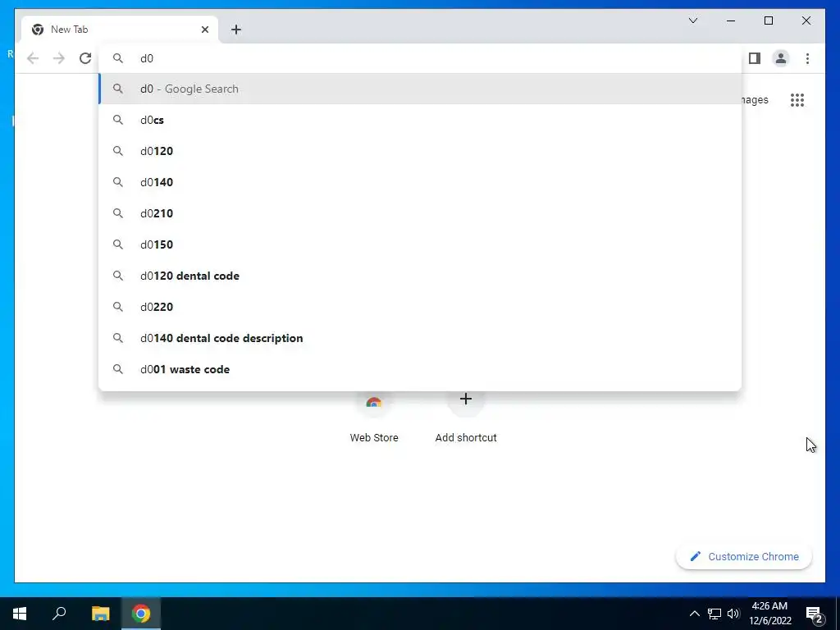Show hidden system tray icons

coord(694,614)
